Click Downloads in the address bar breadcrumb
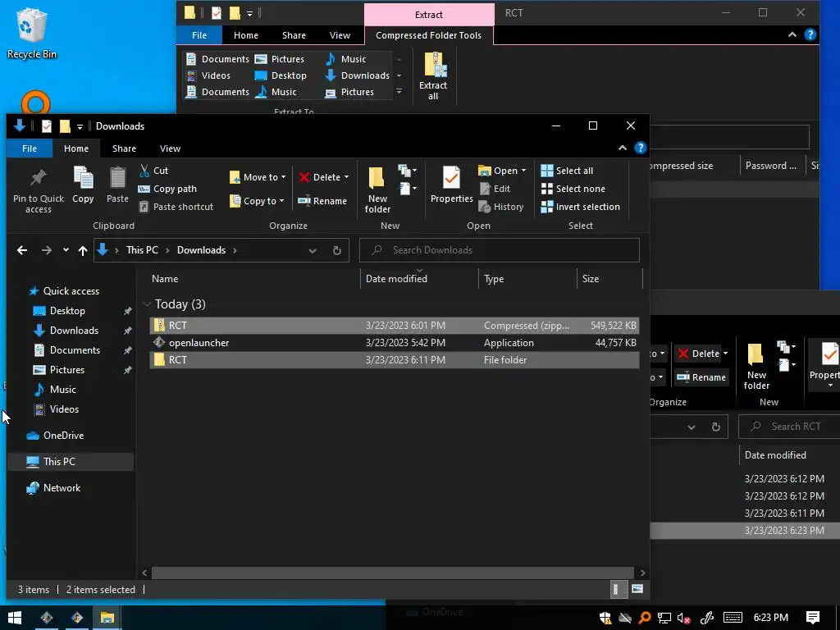The width and height of the screenshot is (840, 630). 202,250
